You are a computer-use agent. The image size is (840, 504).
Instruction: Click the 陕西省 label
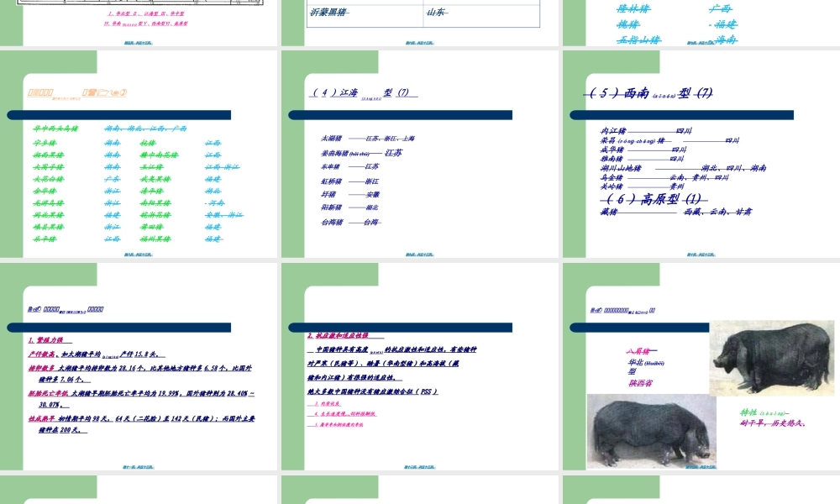point(631,383)
